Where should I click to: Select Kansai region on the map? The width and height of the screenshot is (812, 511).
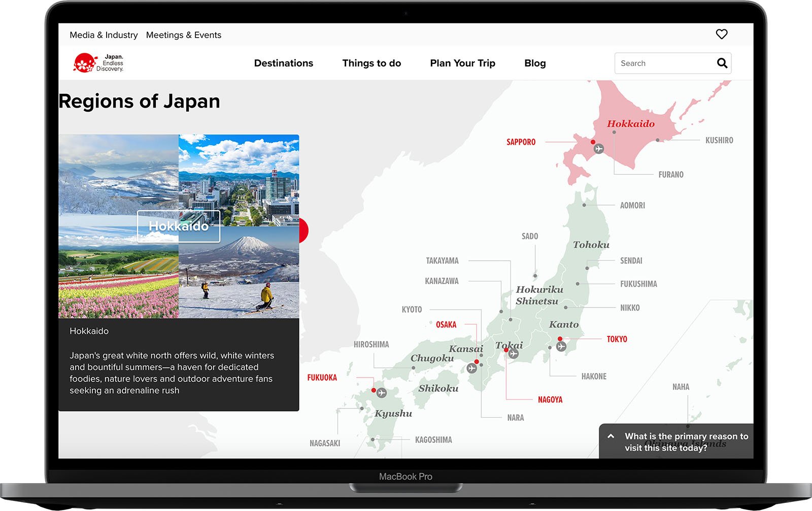466,349
